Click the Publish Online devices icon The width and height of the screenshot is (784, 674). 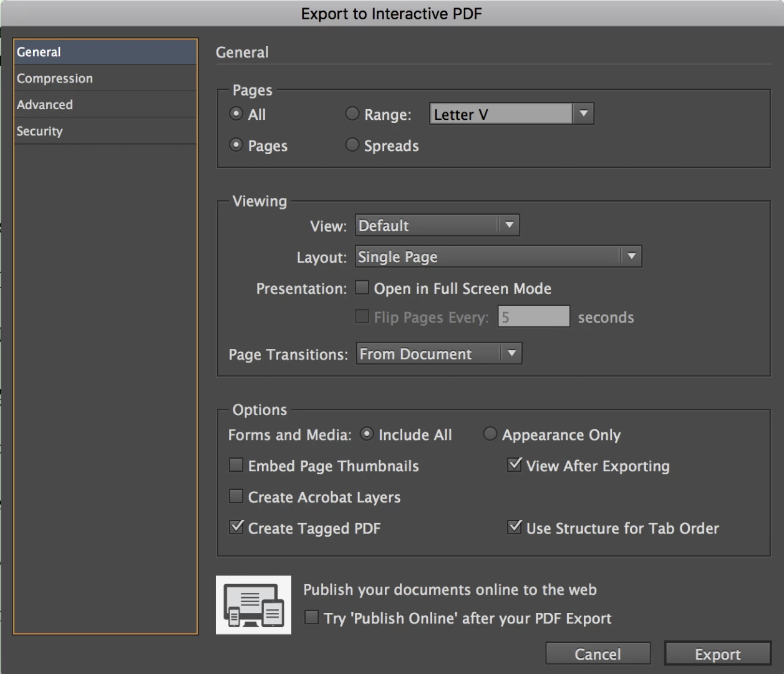coord(253,605)
